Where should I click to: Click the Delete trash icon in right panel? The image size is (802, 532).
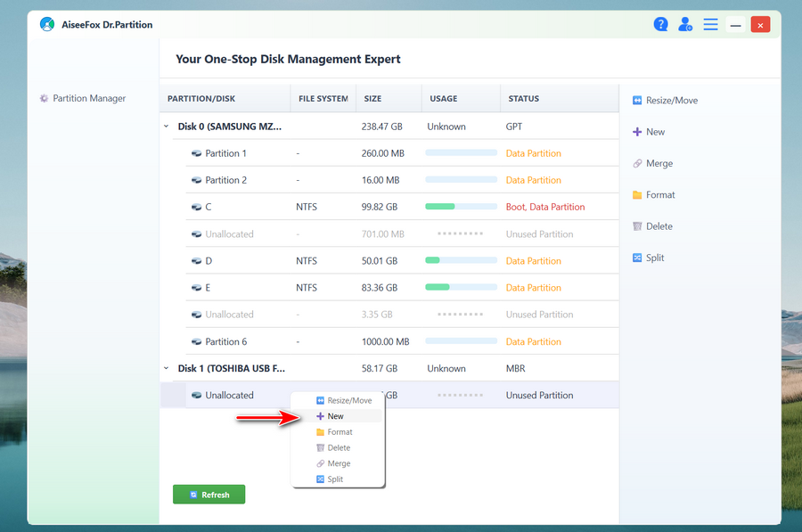coord(637,226)
